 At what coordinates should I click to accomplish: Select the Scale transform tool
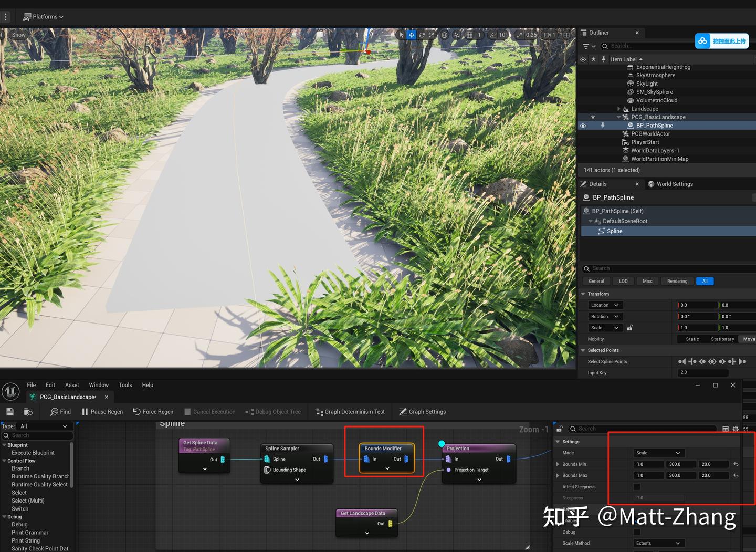pyautogui.click(x=432, y=35)
